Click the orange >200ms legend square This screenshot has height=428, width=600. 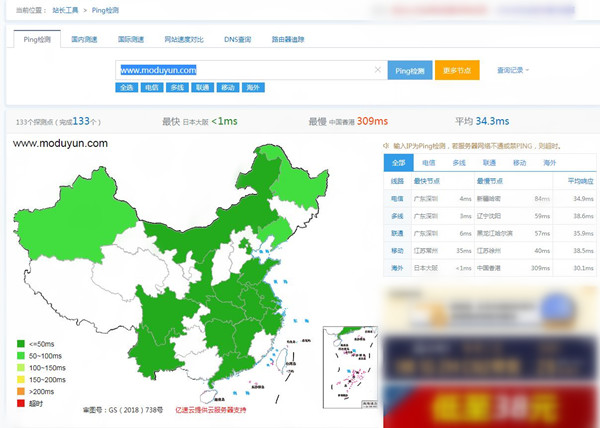tap(20, 391)
